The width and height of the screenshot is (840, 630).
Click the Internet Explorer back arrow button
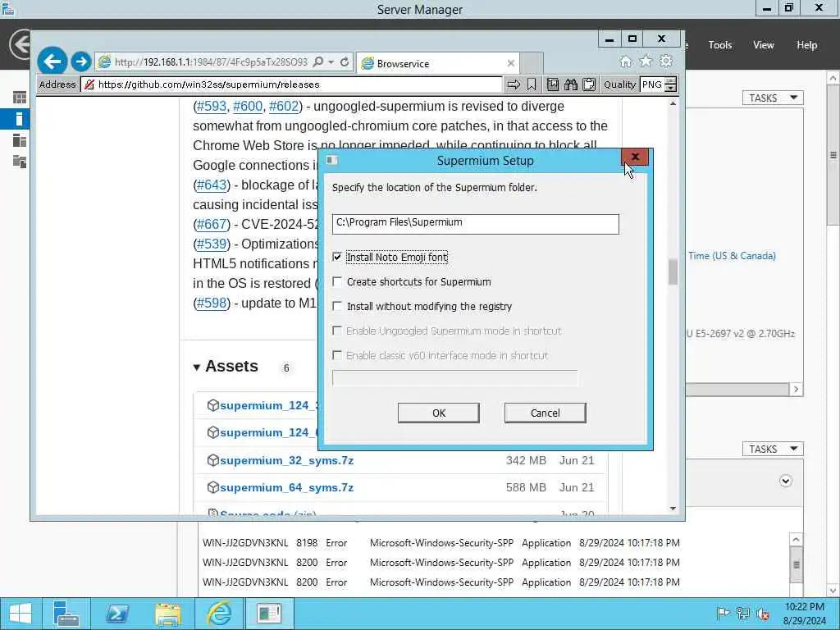pyautogui.click(x=52, y=62)
